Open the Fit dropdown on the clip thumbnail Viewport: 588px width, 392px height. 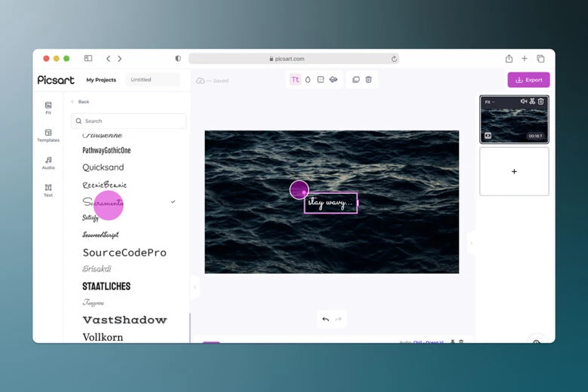[x=490, y=102]
